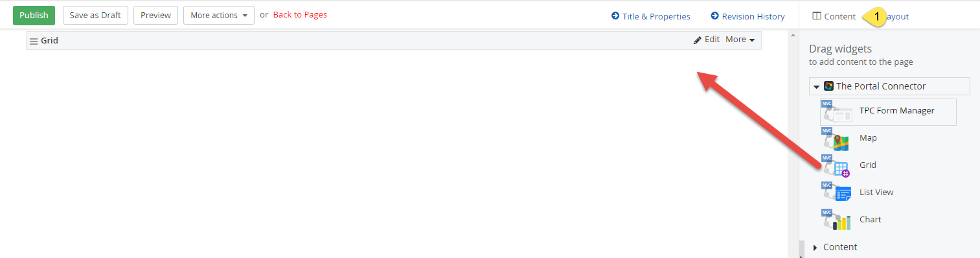Open the More actions dropdown
Image resolution: width=980 pixels, height=258 pixels.
click(x=219, y=16)
